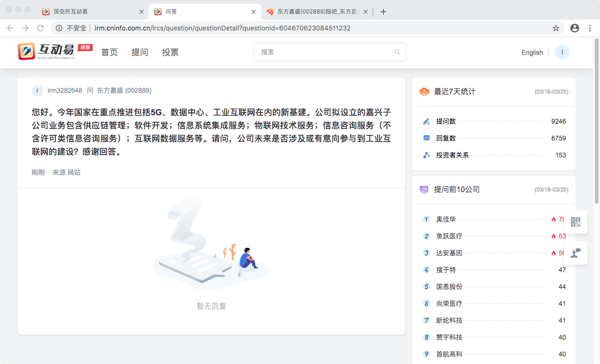
Task: Click the irm3282648 user avatar icon
Action: [37, 90]
